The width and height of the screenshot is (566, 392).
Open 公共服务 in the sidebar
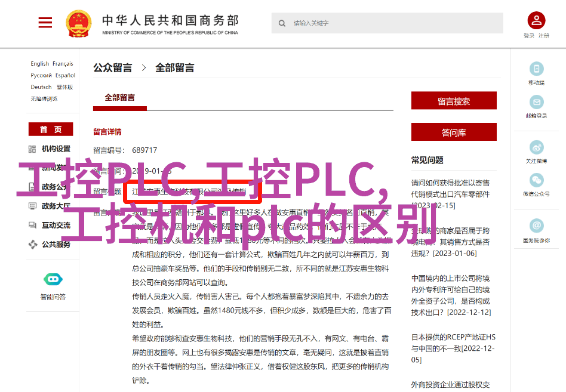tap(56, 244)
